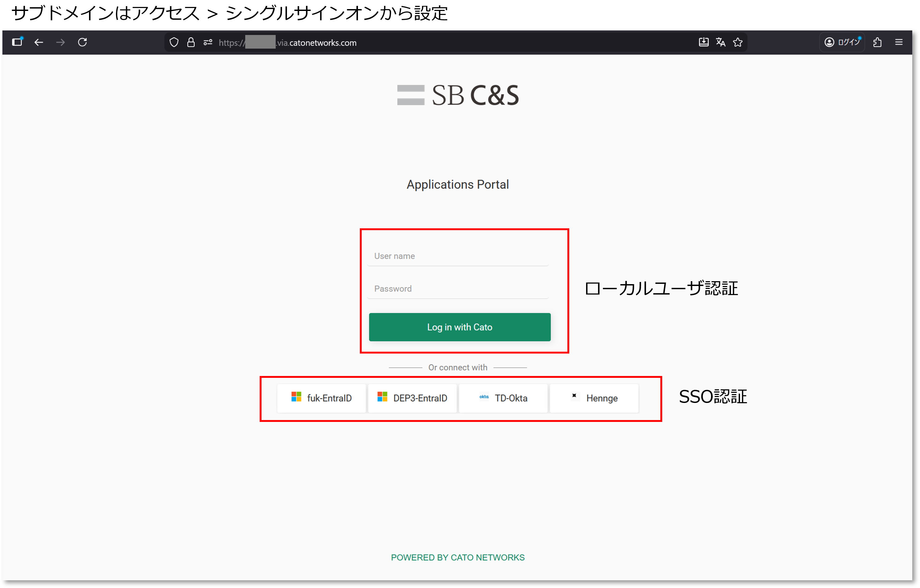Open the hamburger application menu
920x588 pixels.
coord(899,42)
